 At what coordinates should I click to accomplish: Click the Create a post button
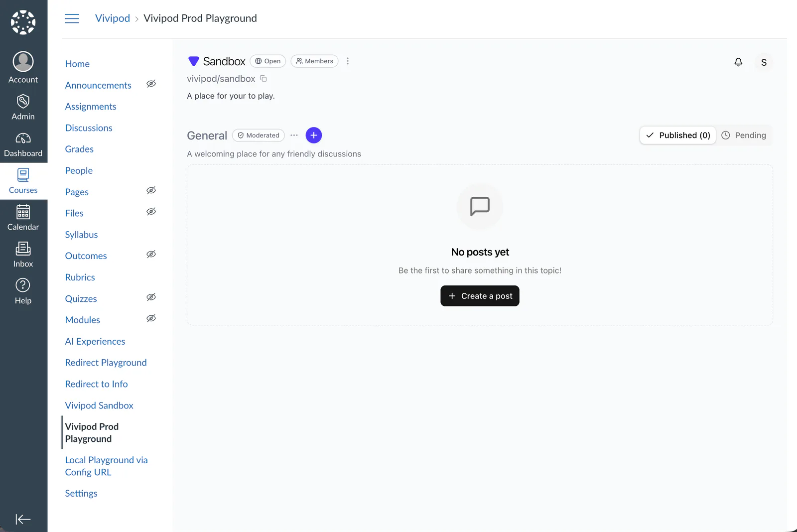click(x=480, y=296)
